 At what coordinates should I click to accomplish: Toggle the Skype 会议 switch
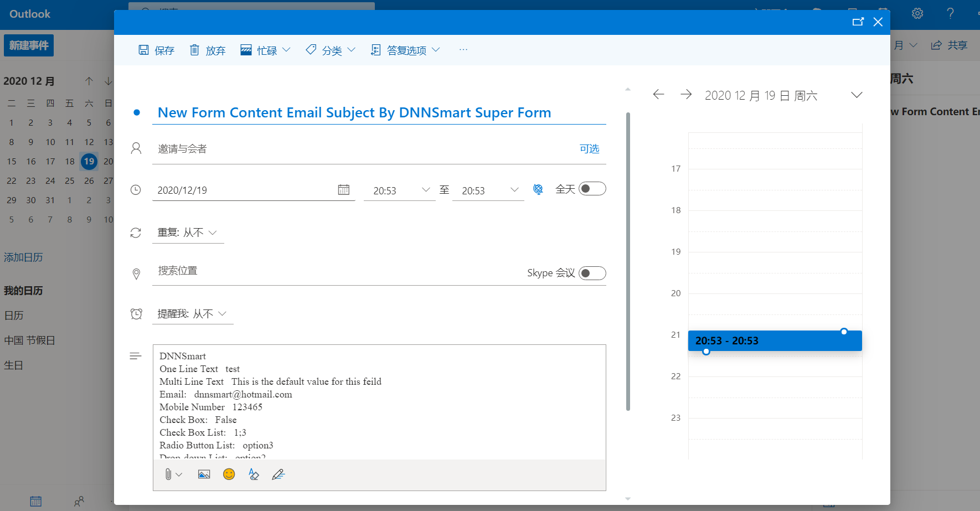click(x=592, y=273)
